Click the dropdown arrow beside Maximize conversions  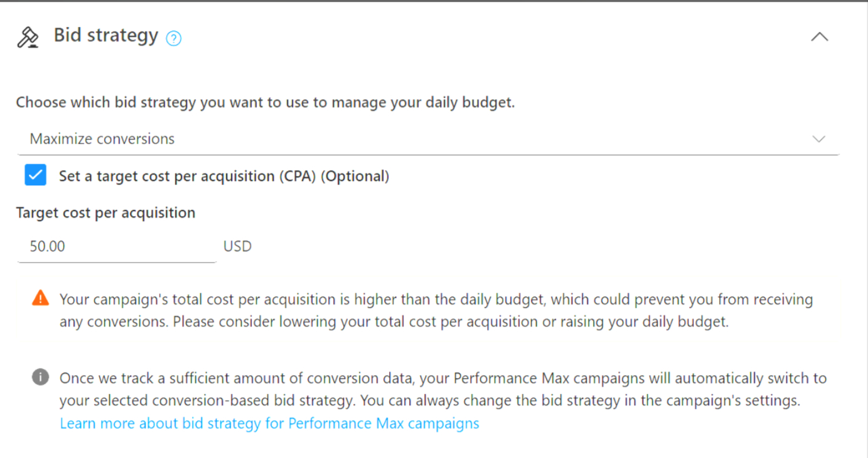[x=818, y=139]
